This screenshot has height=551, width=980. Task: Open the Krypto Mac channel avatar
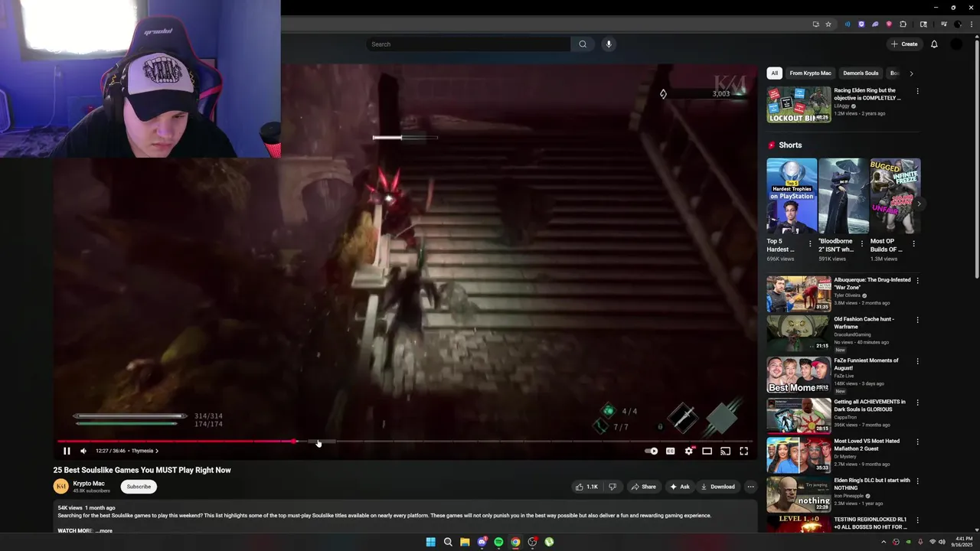60,487
